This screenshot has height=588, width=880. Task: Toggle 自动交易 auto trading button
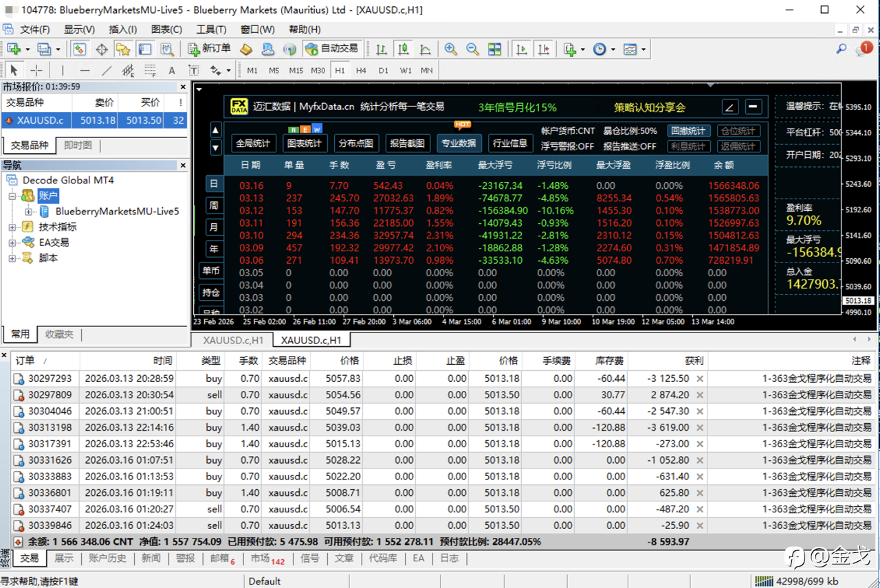coord(332,49)
